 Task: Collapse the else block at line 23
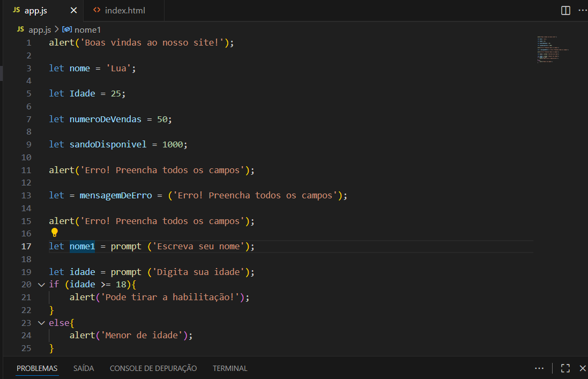42,323
